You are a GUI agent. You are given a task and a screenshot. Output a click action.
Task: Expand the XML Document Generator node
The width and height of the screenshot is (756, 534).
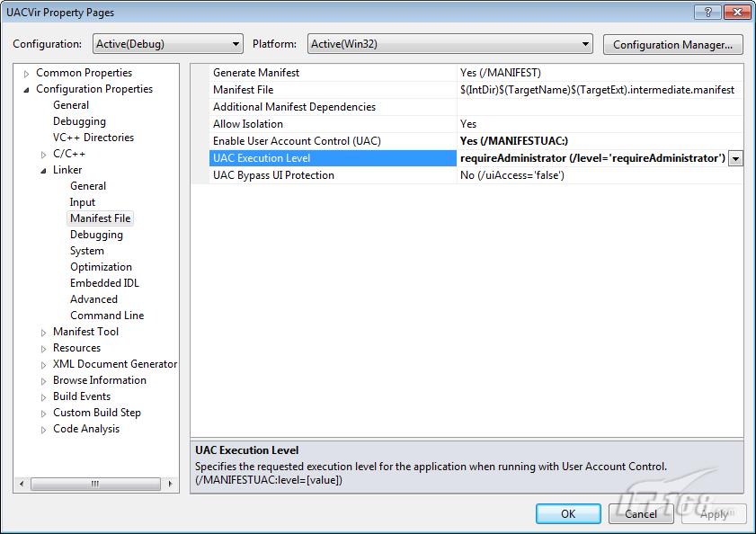[43, 365]
